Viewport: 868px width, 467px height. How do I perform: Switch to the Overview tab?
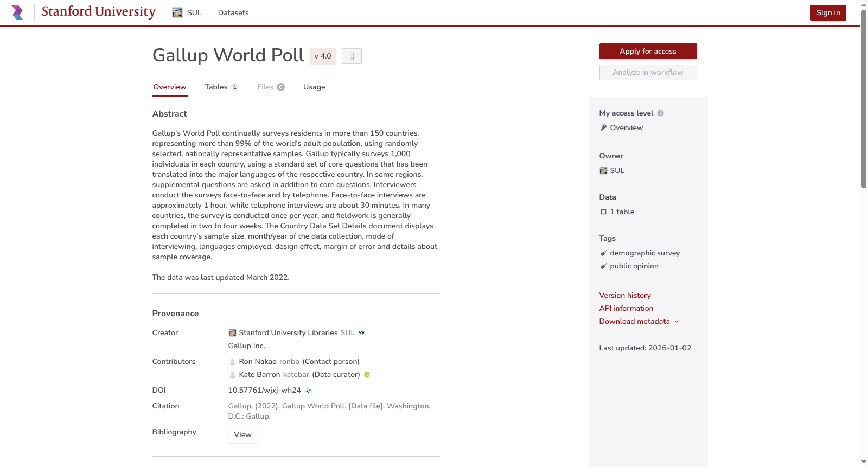coord(170,87)
